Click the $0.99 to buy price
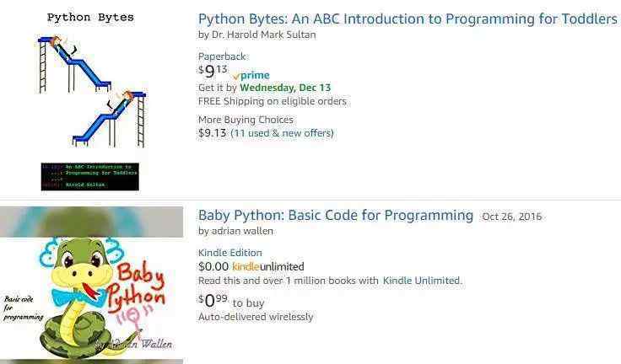This screenshot has height=364, width=621. tap(213, 301)
